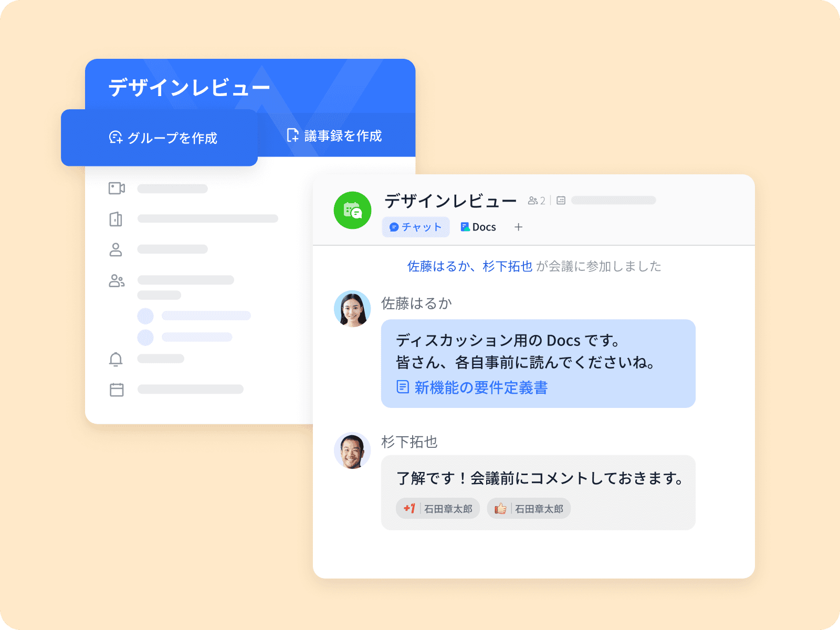Click the participants group icon in sidebar
840x630 pixels.
[117, 281]
